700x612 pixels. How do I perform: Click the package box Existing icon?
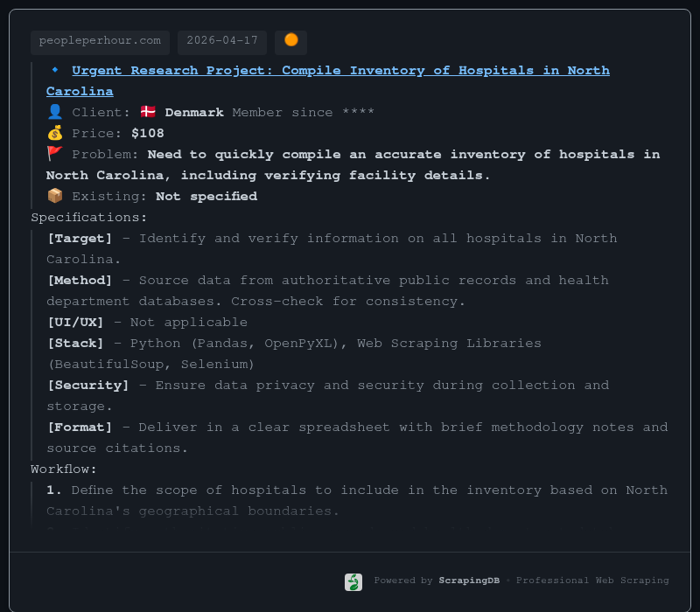55,196
